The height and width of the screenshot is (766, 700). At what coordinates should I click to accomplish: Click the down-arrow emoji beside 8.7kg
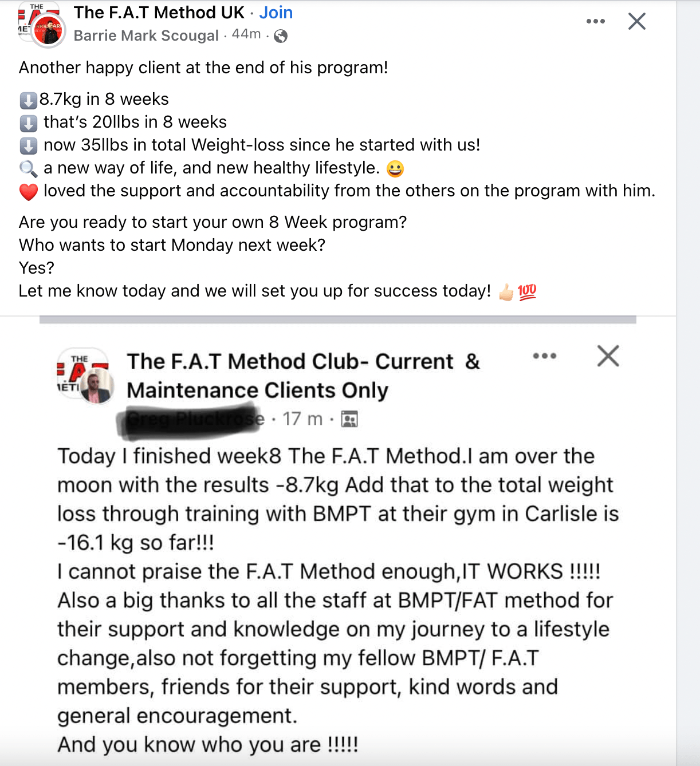tap(28, 100)
